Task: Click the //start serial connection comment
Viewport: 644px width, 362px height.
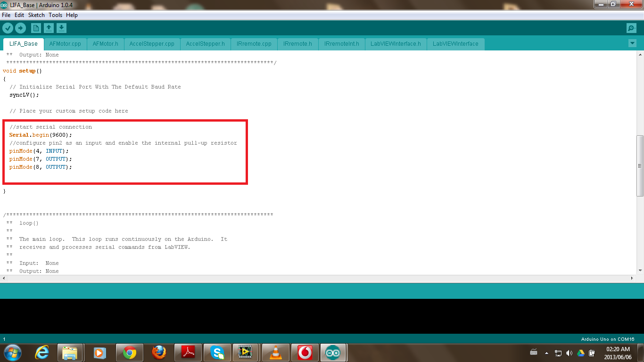Action: pyautogui.click(x=51, y=127)
